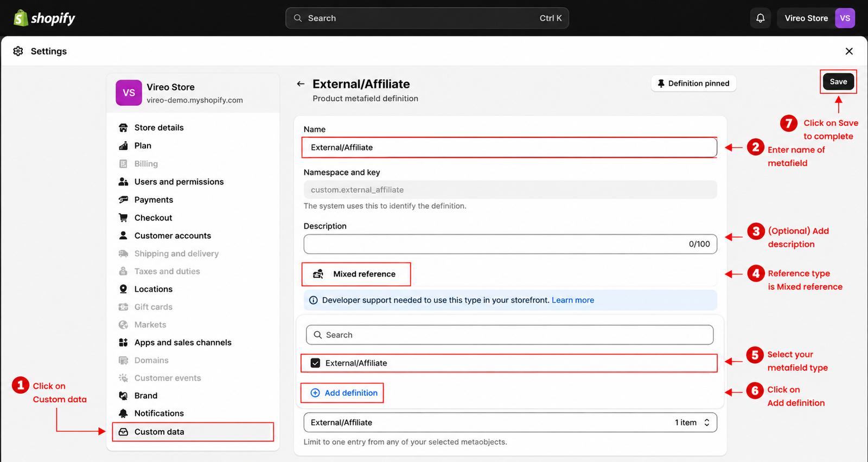This screenshot has width=868, height=462.
Task: Click the Shopify logo
Action: [x=44, y=18]
